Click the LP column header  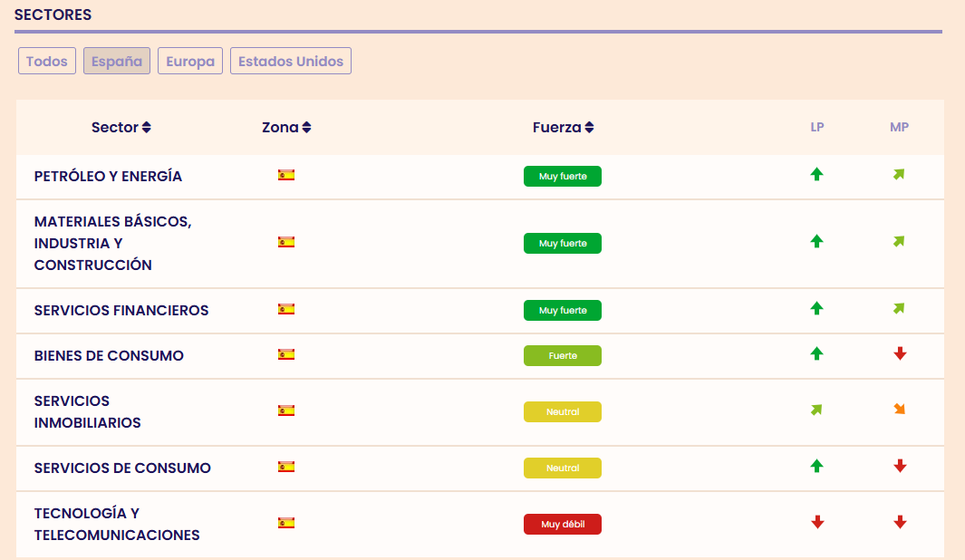[817, 128]
